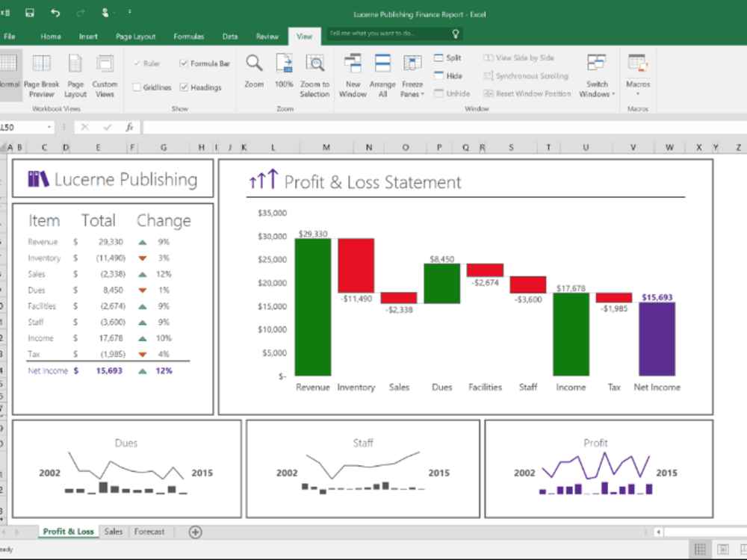Click Arrange All windows

(382, 75)
